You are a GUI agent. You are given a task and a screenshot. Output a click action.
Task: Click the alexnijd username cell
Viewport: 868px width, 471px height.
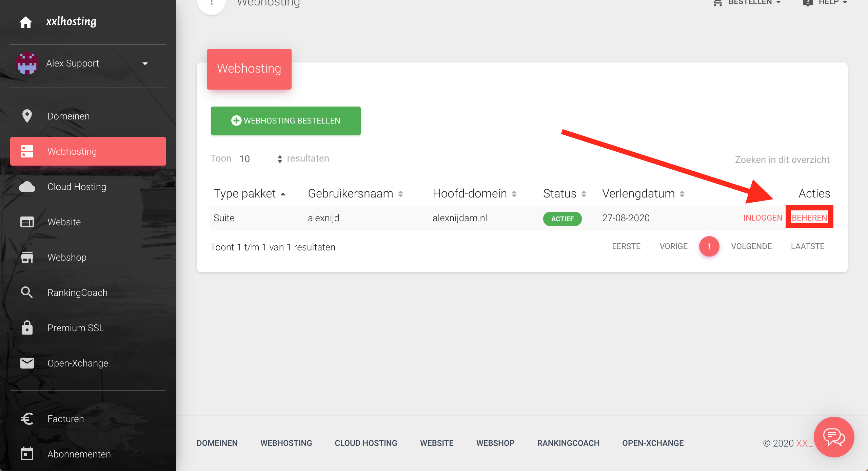point(323,218)
